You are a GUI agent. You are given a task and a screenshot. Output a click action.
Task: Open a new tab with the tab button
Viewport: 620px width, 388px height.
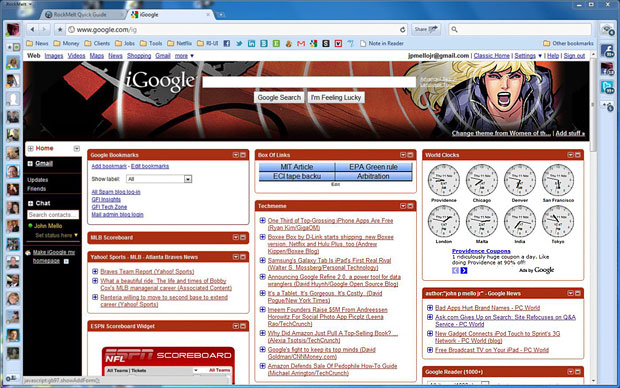coord(221,15)
